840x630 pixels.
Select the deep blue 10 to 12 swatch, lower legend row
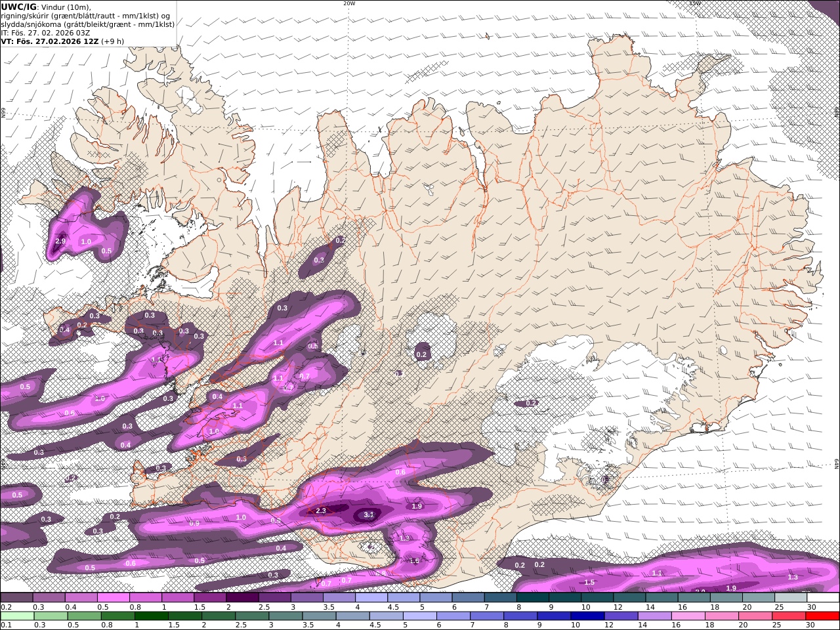pos(587,616)
